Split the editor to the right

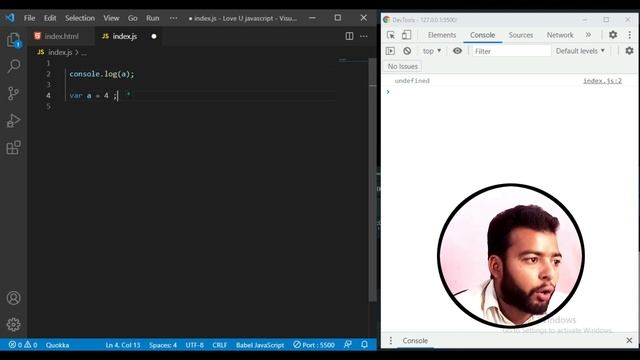pyautogui.click(x=349, y=36)
